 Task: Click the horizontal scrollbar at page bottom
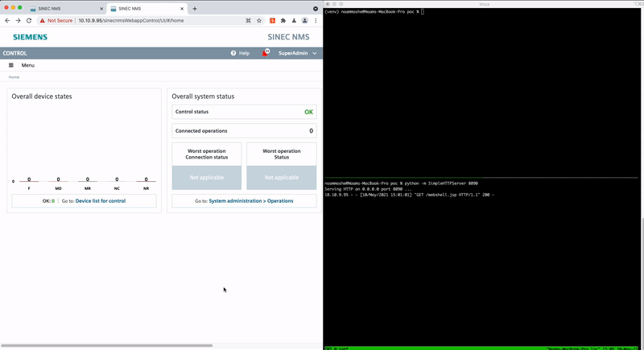coord(105,345)
